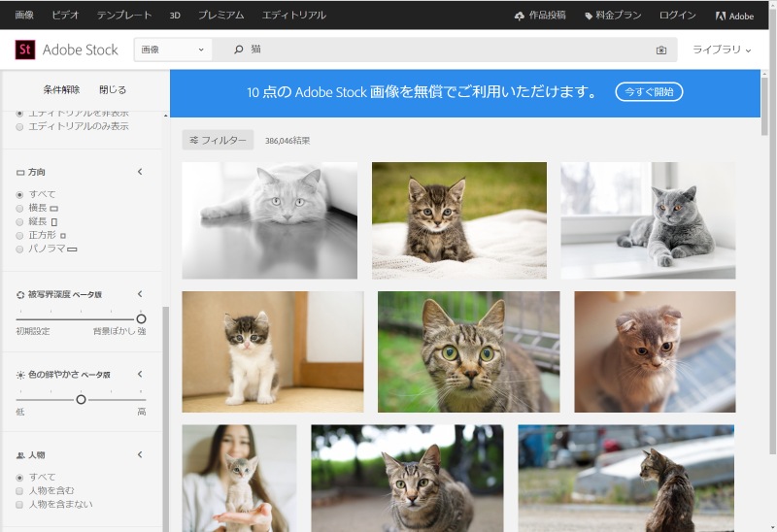
Task: Open the cat looking away outdoors thumbnail
Action: (x=626, y=479)
